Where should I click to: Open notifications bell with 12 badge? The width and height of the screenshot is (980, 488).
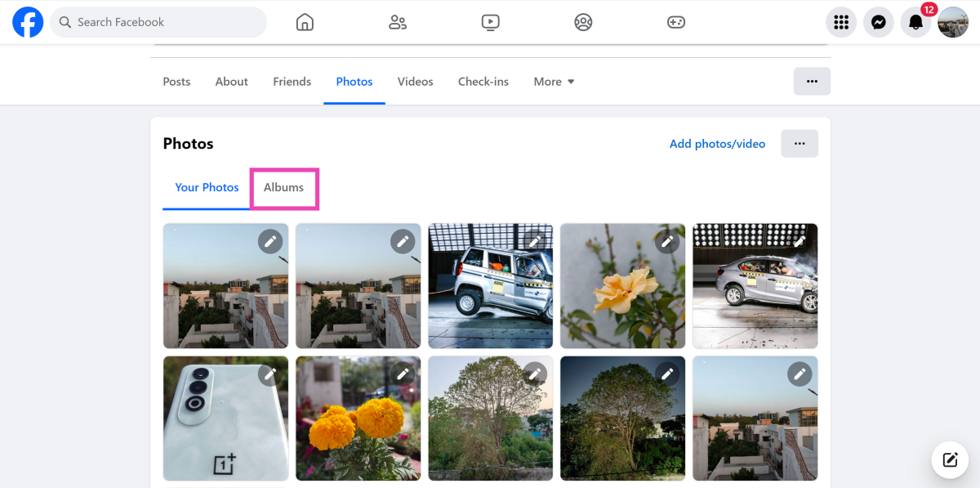coord(916,22)
